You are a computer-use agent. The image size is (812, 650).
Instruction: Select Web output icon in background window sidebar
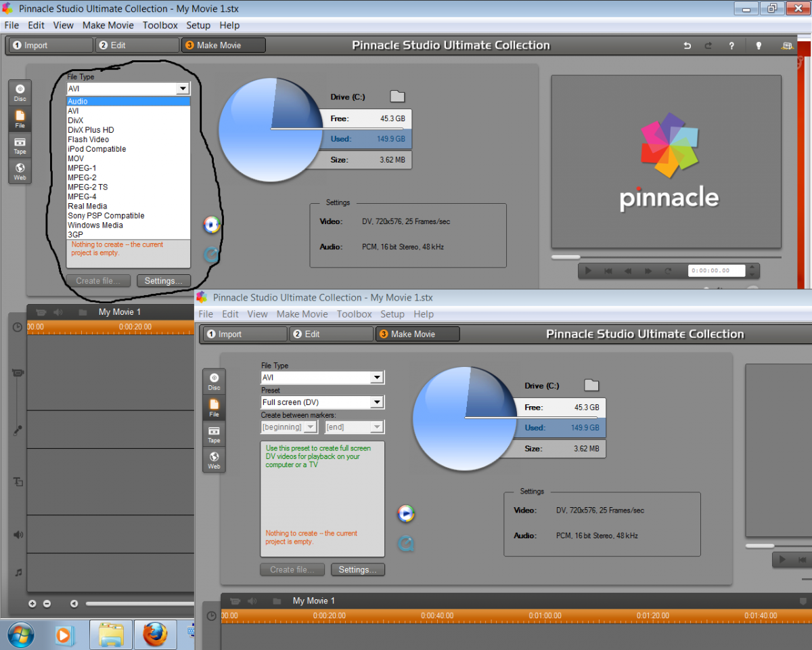(20, 171)
